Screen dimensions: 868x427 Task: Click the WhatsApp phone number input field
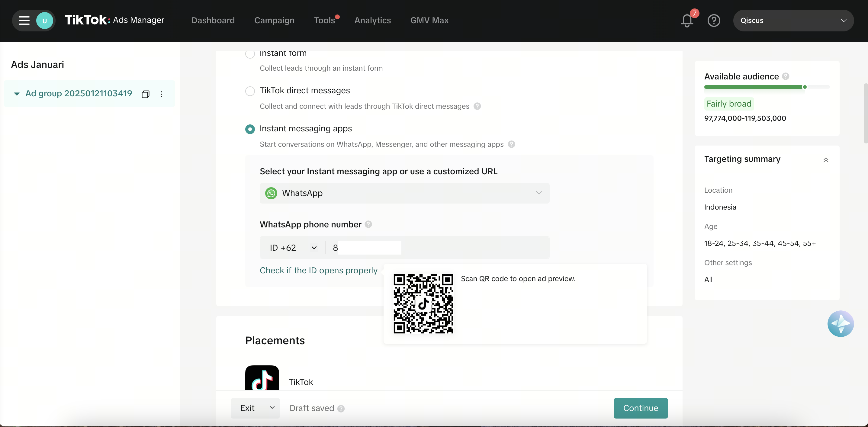coord(438,248)
